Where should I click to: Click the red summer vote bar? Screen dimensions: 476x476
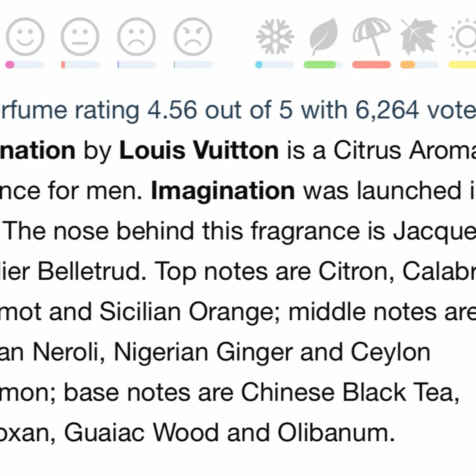[371, 65]
